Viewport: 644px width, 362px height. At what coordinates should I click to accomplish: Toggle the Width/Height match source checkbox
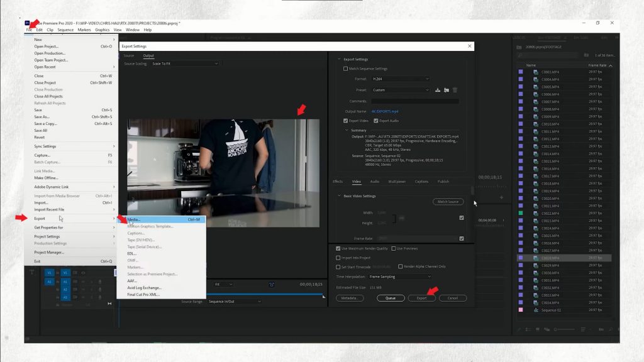coord(462,218)
